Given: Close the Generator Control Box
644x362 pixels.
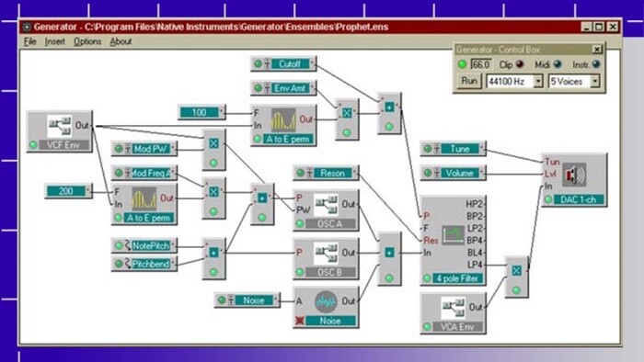Looking at the screenshot, I should click(597, 50).
